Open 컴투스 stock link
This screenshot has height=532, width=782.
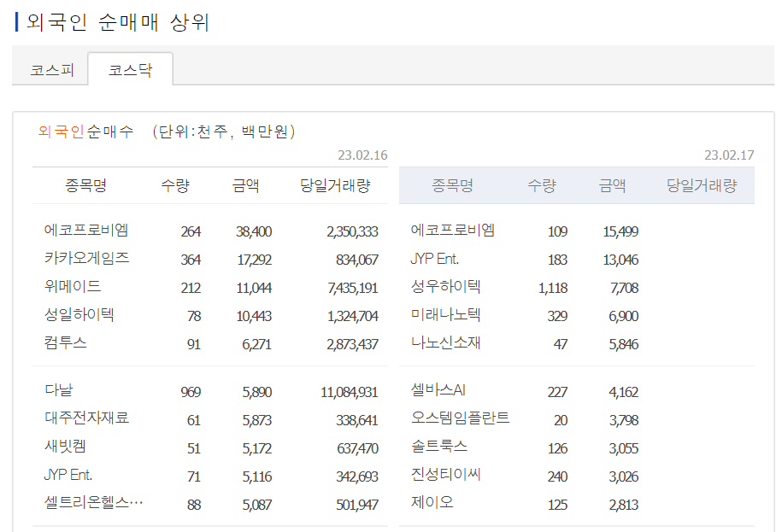pyautogui.click(x=65, y=342)
